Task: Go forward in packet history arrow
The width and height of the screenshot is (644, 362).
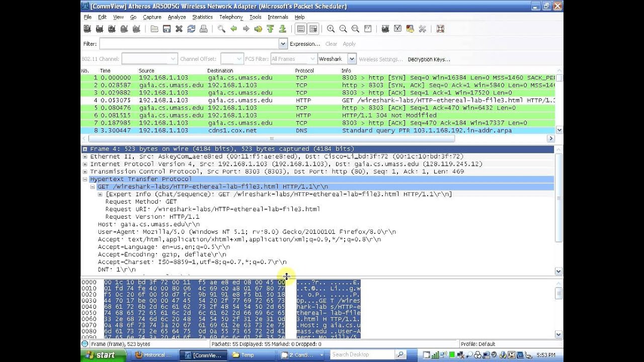Action: tap(246, 29)
